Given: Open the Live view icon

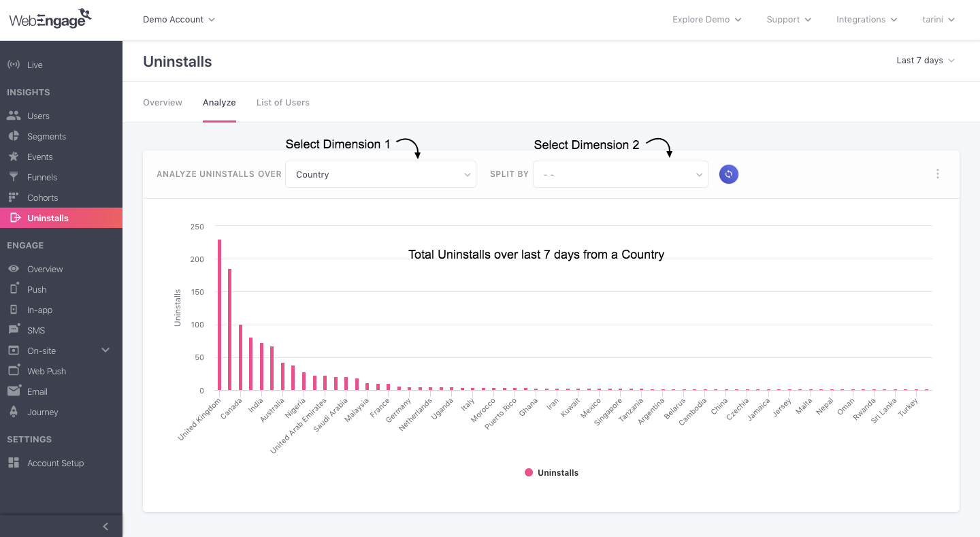Looking at the screenshot, I should click(14, 65).
